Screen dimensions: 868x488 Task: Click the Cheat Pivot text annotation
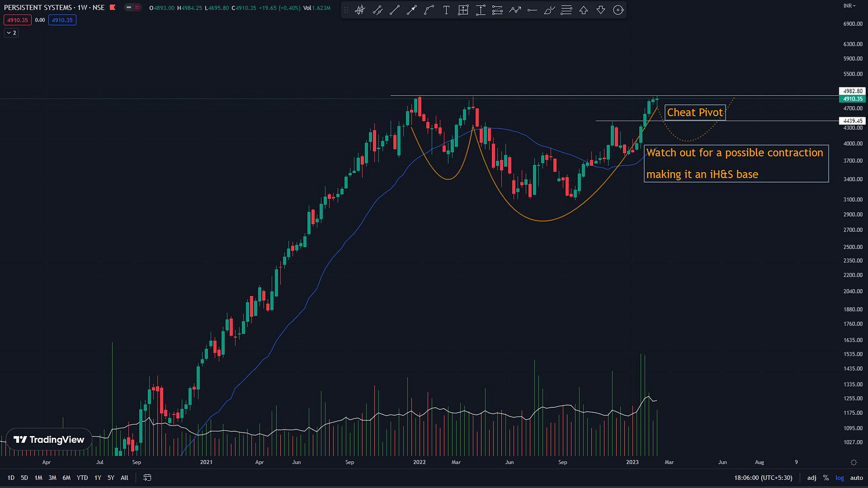[695, 112]
